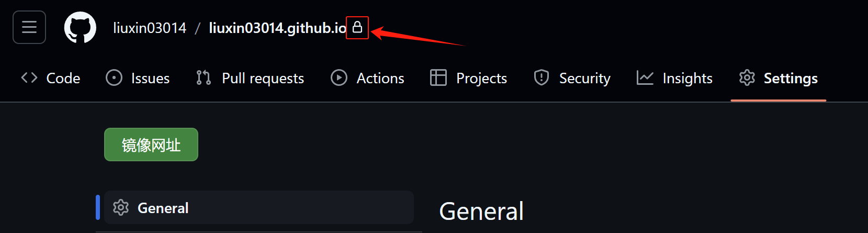Open the liuxin03014 user profile link
The height and width of the screenshot is (233, 868).
click(150, 28)
